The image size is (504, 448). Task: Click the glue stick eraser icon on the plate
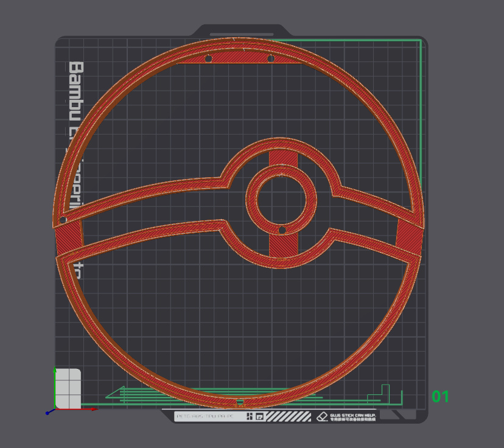pos(323,416)
